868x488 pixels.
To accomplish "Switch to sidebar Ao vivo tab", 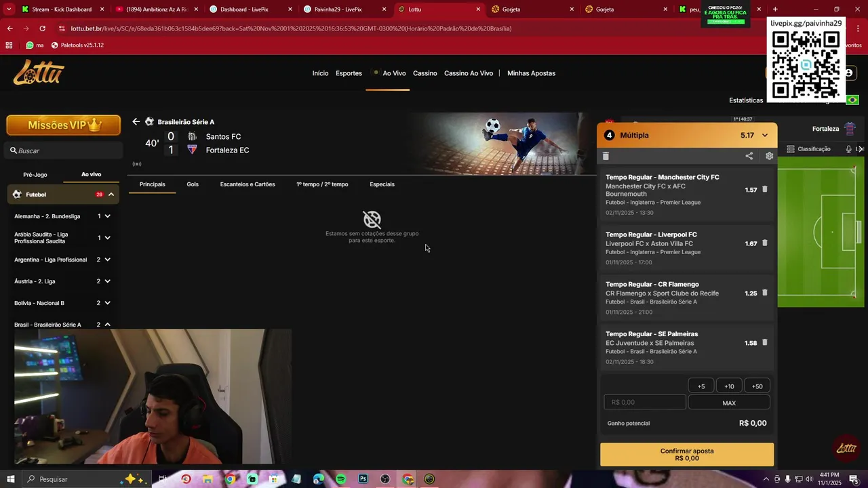I will point(91,174).
